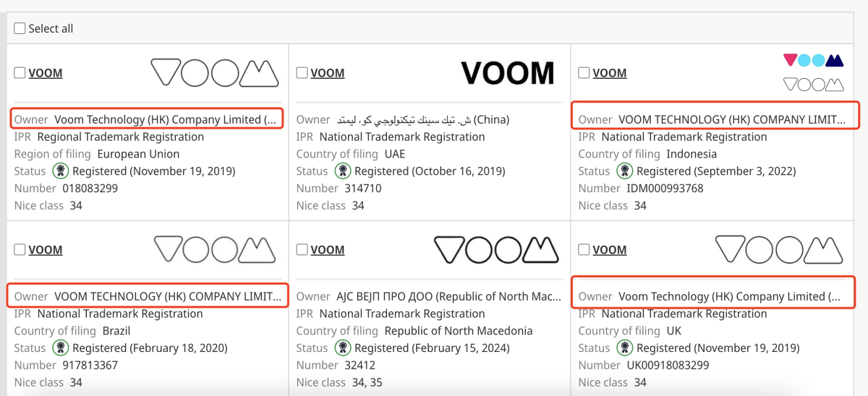Click registered status icon for October 16, 2019

[x=343, y=171]
